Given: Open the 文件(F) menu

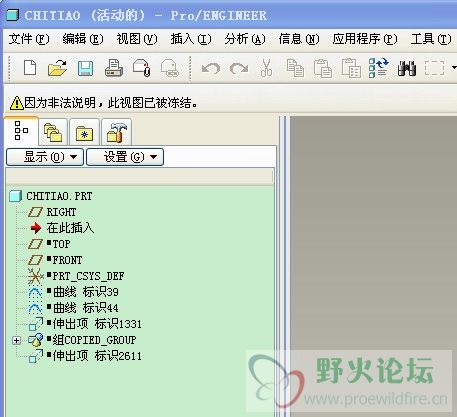Looking at the screenshot, I should 29,39.
